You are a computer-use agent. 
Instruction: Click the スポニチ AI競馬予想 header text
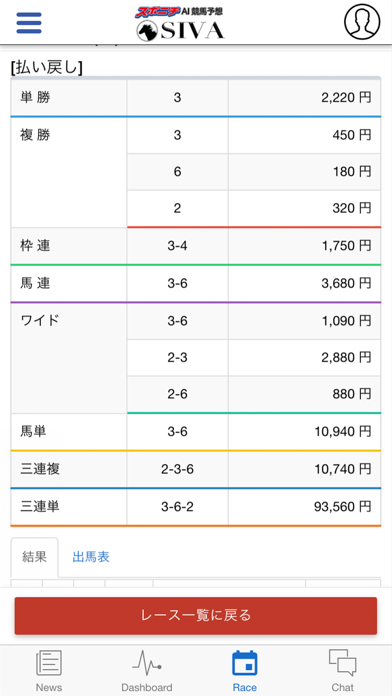pyautogui.click(x=179, y=12)
